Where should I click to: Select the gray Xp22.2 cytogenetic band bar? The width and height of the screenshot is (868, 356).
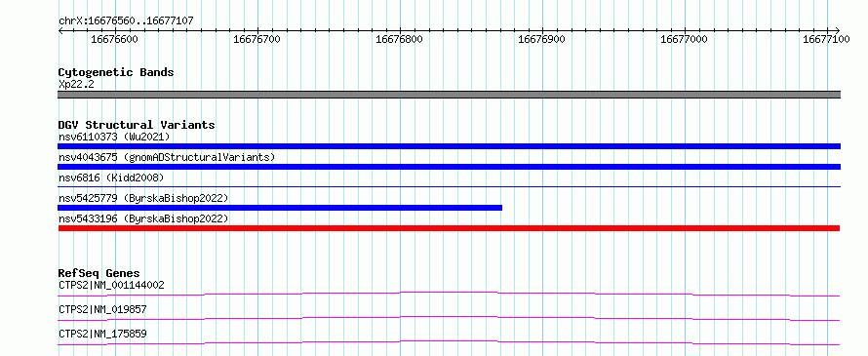[449, 95]
